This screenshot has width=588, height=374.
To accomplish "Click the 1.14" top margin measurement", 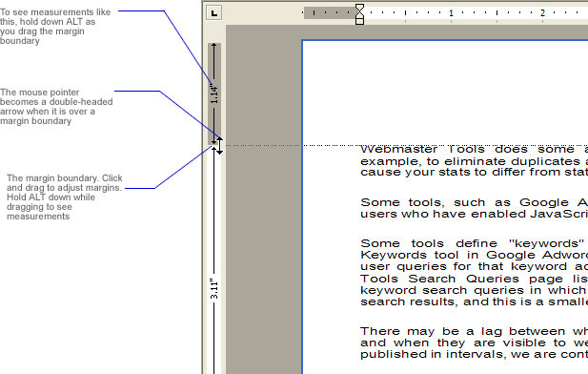I will tap(214, 94).
